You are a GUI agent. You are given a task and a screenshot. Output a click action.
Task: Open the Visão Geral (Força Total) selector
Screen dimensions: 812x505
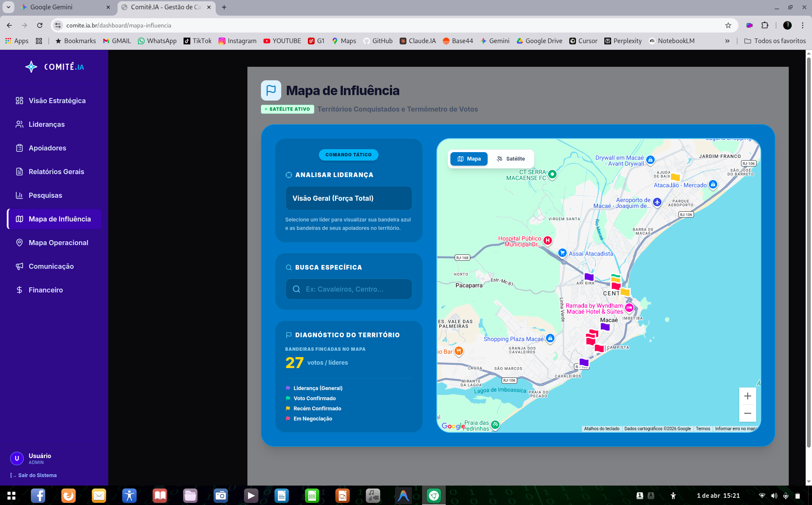click(348, 198)
